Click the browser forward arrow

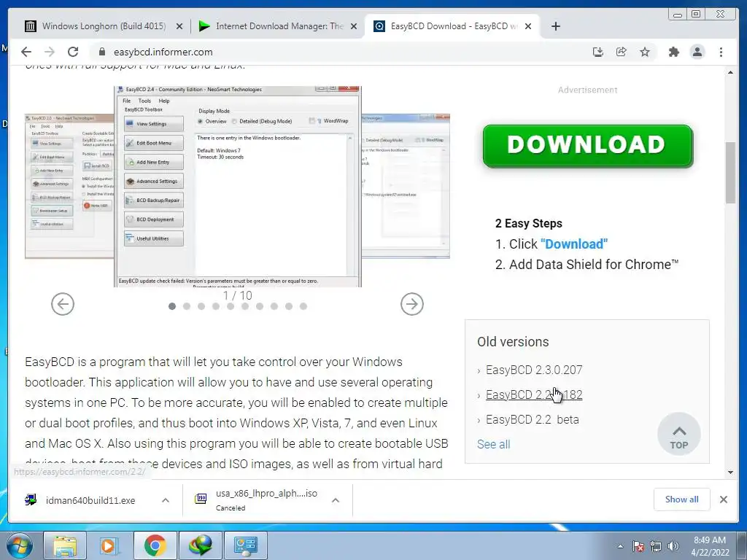coord(50,52)
